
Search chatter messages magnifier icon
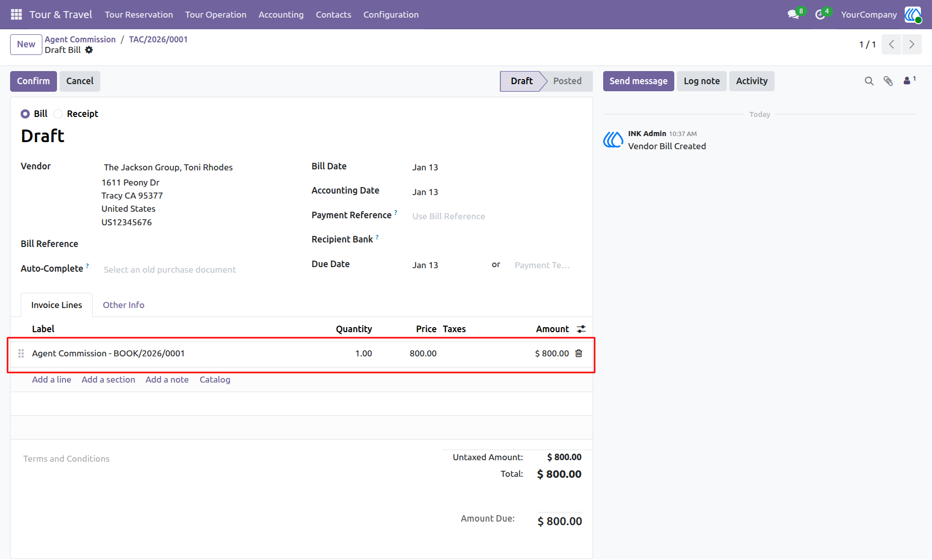[869, 81]
